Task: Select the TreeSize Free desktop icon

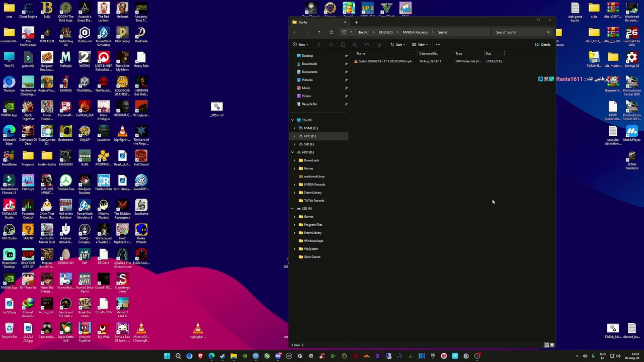Action: tap(66, 183)
